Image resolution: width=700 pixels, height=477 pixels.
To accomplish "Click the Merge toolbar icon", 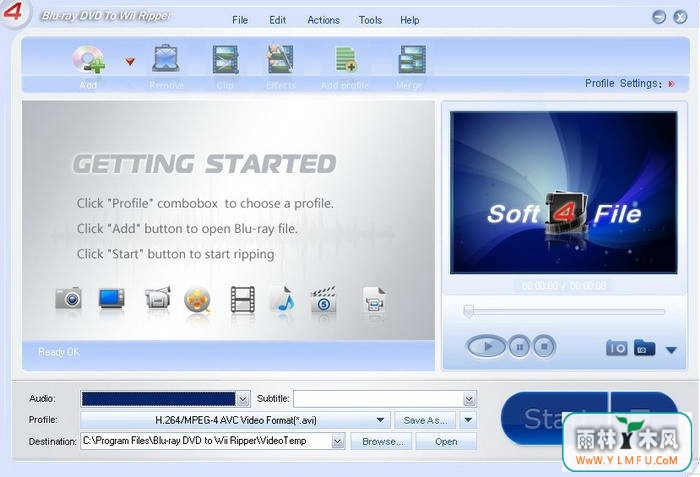I will click(412, 59).
